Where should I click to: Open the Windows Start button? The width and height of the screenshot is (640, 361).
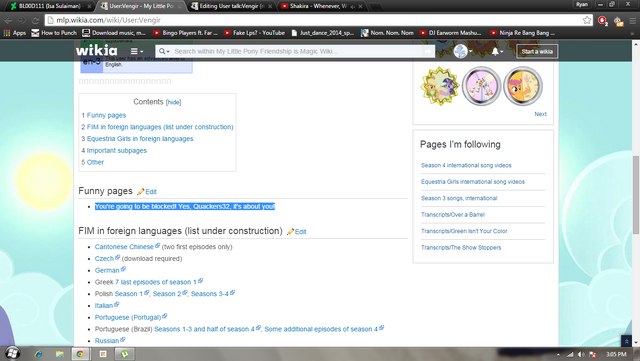pos(12,353)
